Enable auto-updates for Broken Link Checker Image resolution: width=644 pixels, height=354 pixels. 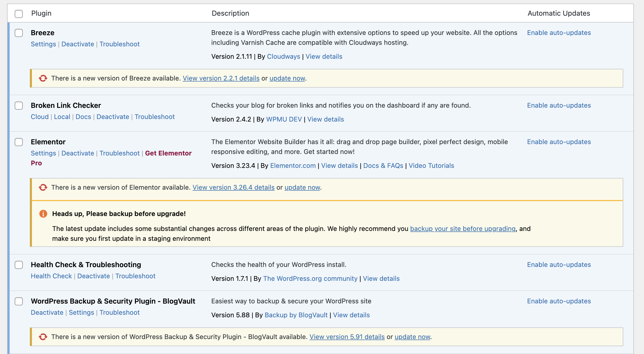click(x=559, y=105)
